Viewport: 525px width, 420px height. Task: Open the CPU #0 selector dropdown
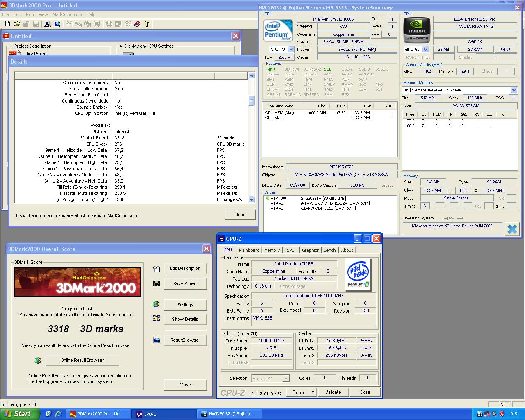pos(290,49)
